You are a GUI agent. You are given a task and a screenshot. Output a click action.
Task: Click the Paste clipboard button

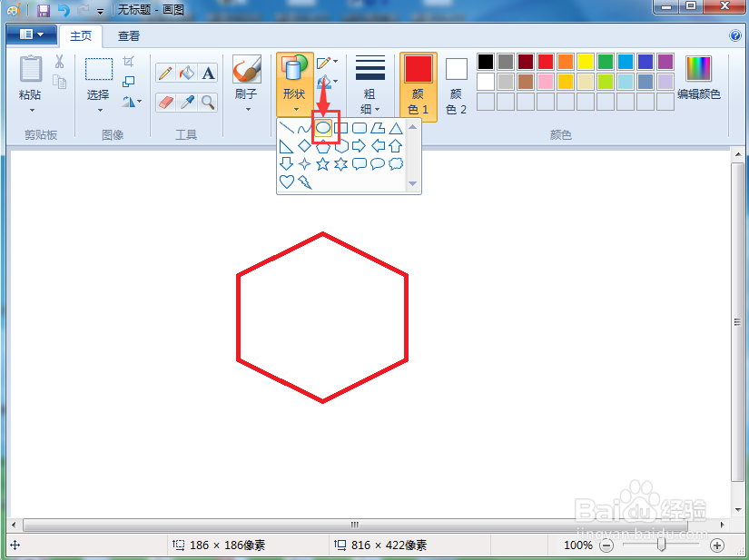click(30, 69)
